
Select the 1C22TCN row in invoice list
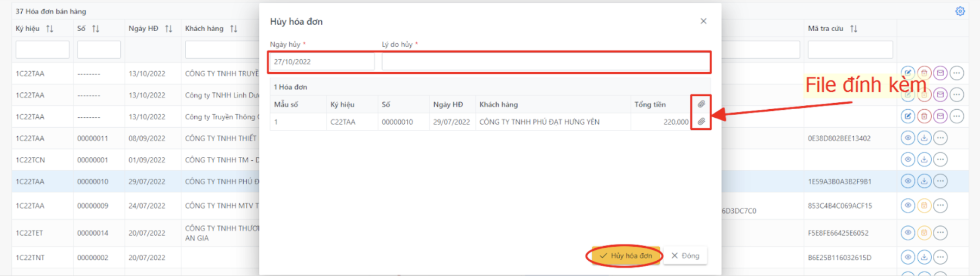30,160
